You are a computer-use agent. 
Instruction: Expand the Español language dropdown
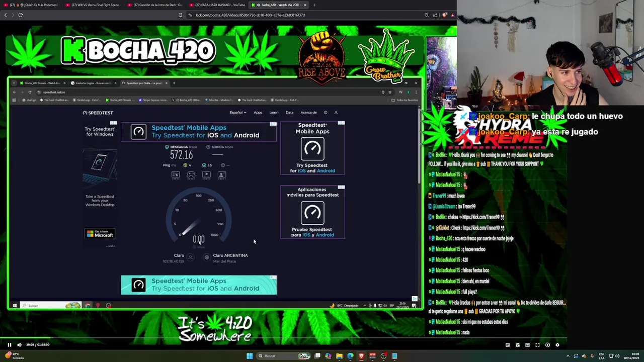coord(237,113)
